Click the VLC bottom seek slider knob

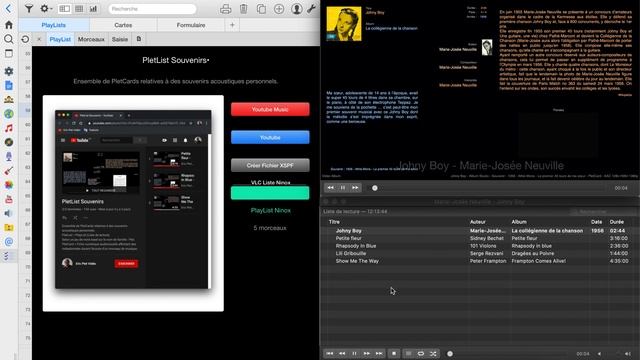click(450, 353)
